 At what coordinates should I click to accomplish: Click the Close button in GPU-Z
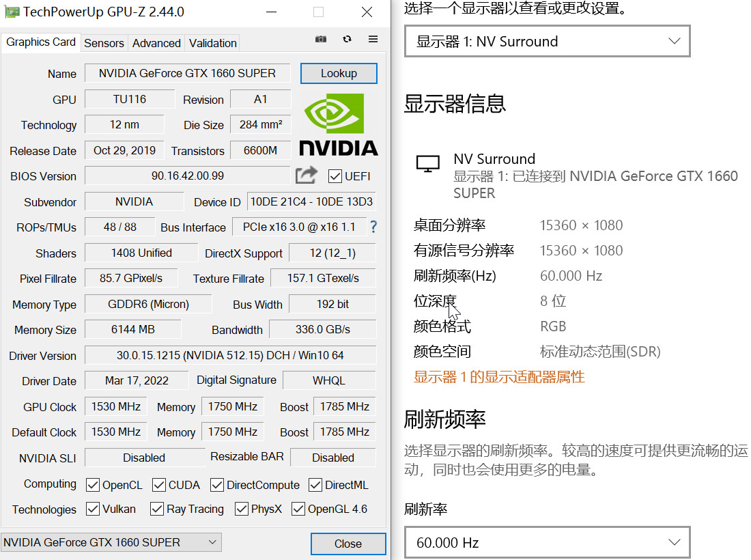click(x=348, y=544)
